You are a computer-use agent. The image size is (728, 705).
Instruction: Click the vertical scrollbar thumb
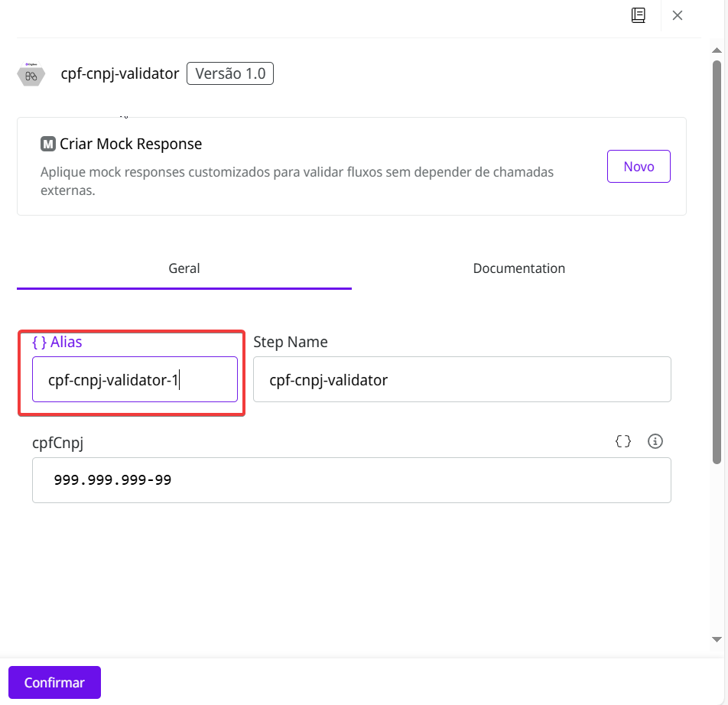(x=717, y=260)
